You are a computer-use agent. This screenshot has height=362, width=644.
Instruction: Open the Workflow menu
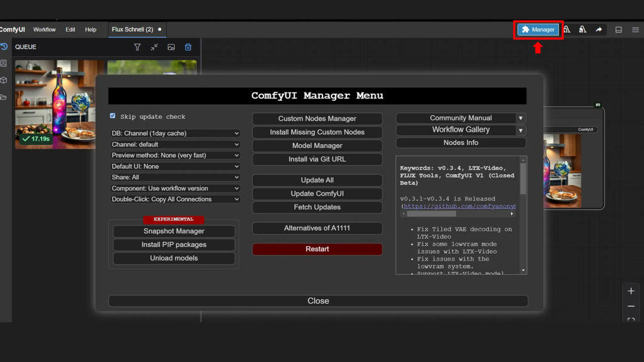(44, 30)
